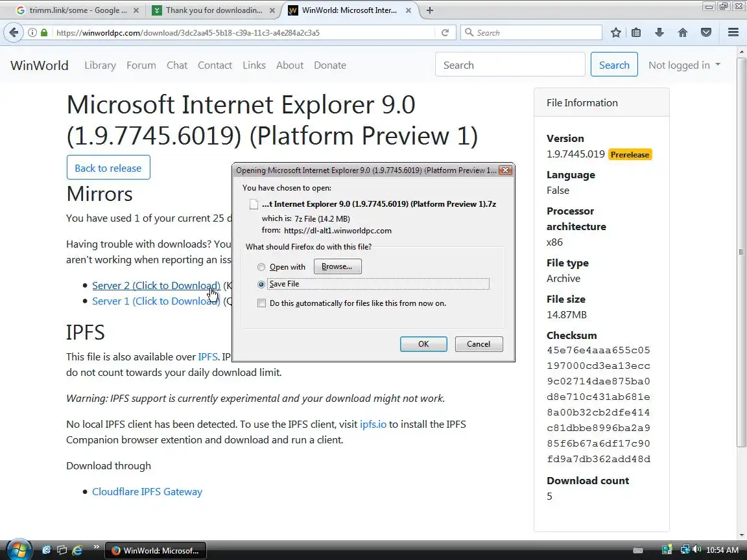Click the URL address bar
This screenshot has height=560, width=747.
(243, 32)
